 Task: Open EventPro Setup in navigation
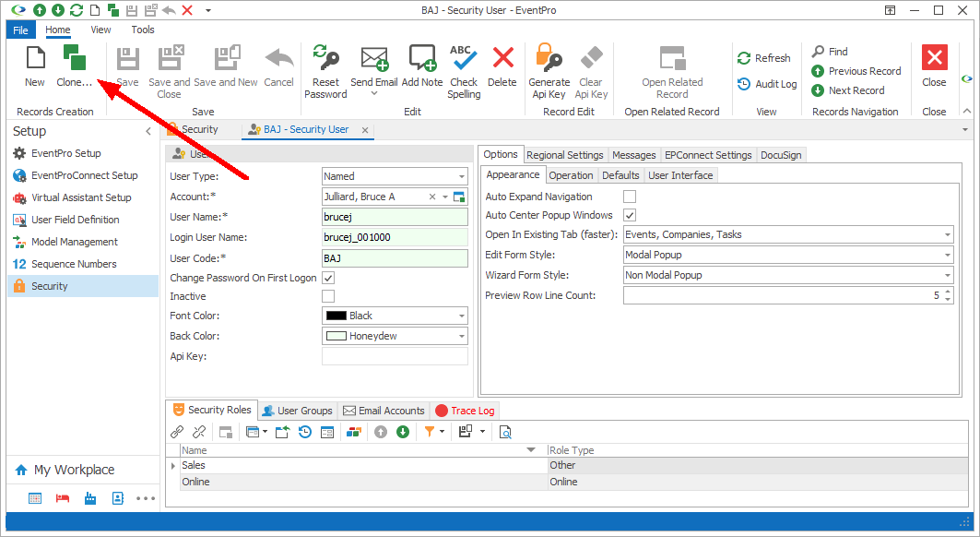pyautogui.click(x=66, y=153)
